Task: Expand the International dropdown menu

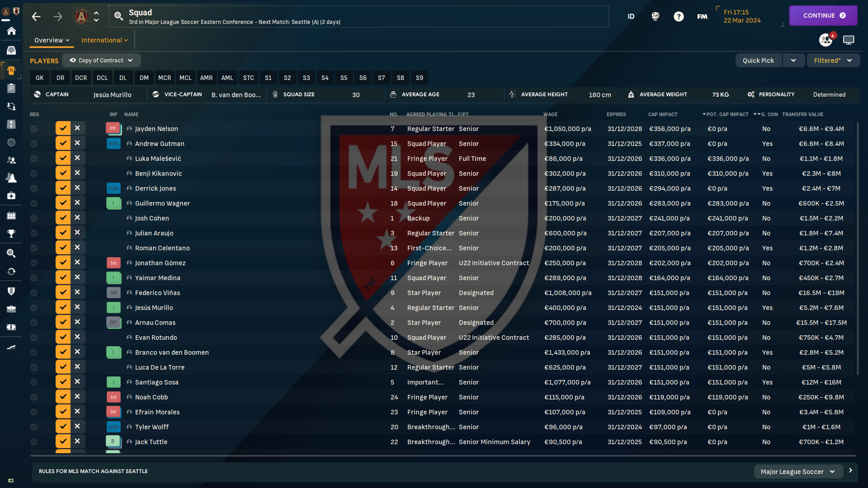Action: click(x=104, y=40)
